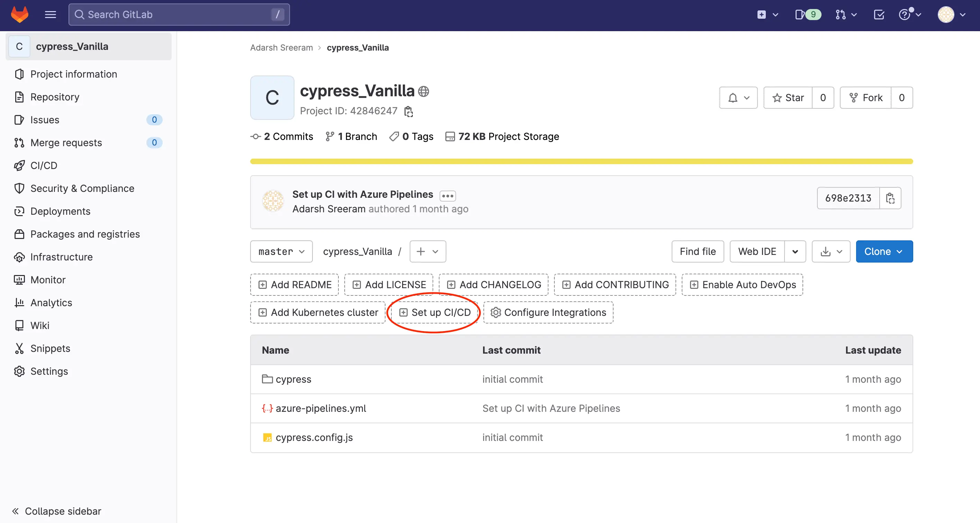Open notification bell dropdown
This screenshot has width=980, height=523.
pyautogui.click(x=738, y=98)
